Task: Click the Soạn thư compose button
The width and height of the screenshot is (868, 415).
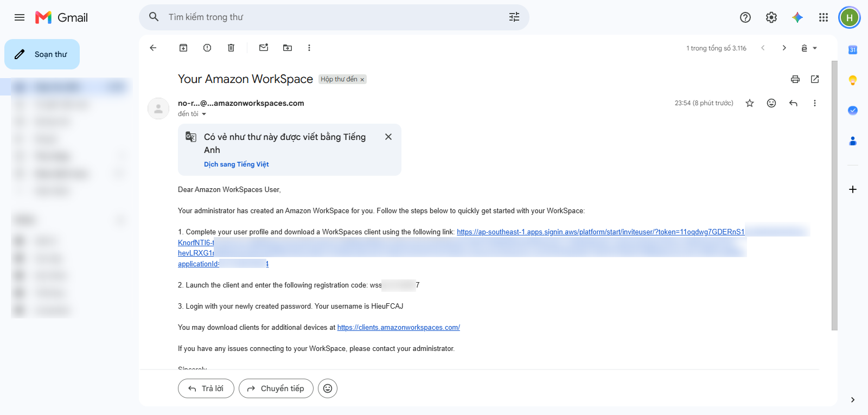Action: [42, 54]
